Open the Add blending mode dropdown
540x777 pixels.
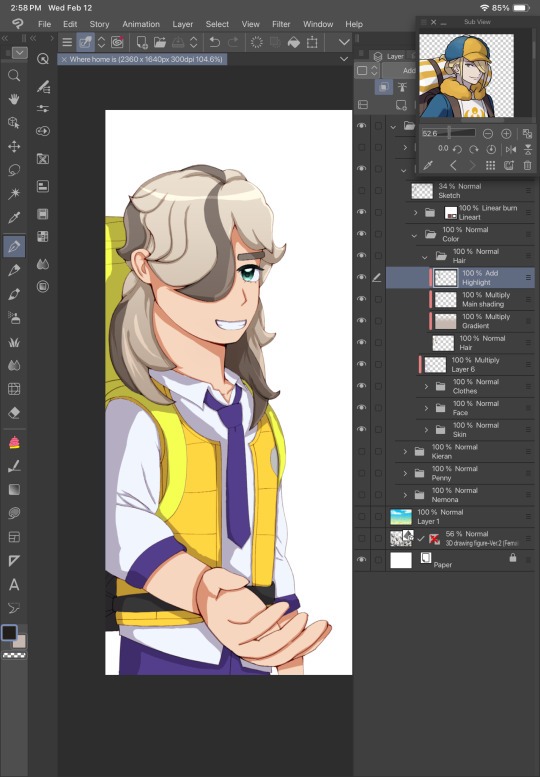point(399,71)
